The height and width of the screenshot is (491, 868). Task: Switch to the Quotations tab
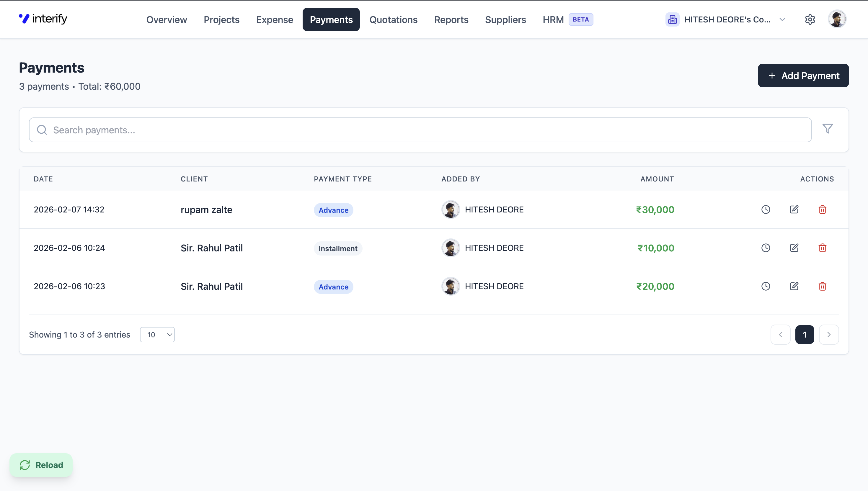tap(393, 19)
